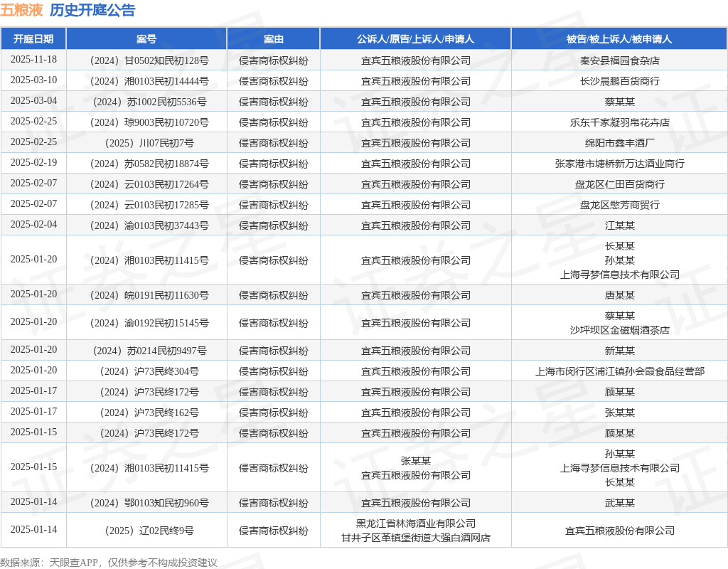Click the date 2025-11-18
This screenshot has height=569, width=728.
pyautogui.click(x=33, y=60)
